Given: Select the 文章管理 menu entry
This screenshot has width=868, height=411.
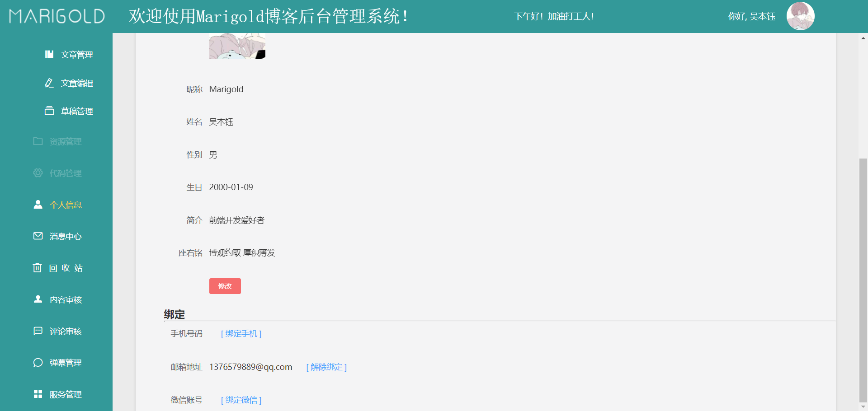Looking at the screenshot, I should pyautogui.click(x=77, y=54).
